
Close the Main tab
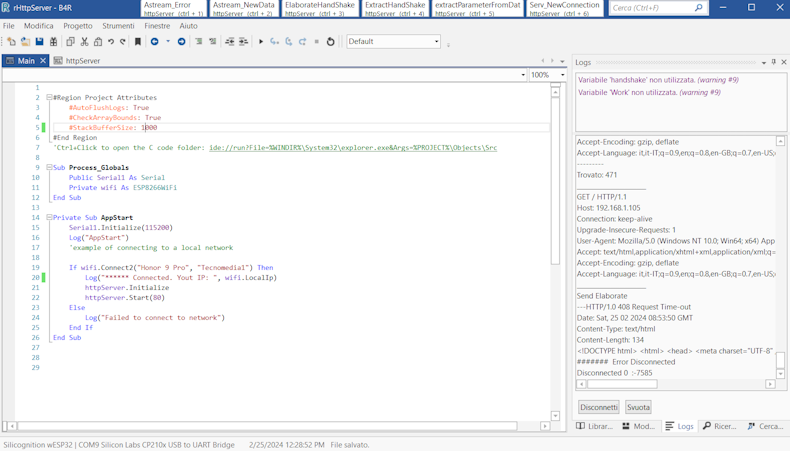(x=43, y=61)
